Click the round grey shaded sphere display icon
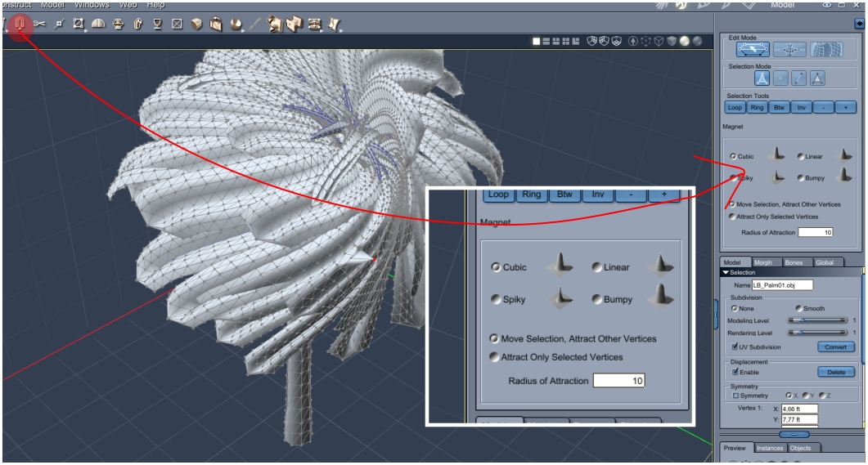The image size is (868, 465). click(x=697, y=41)
